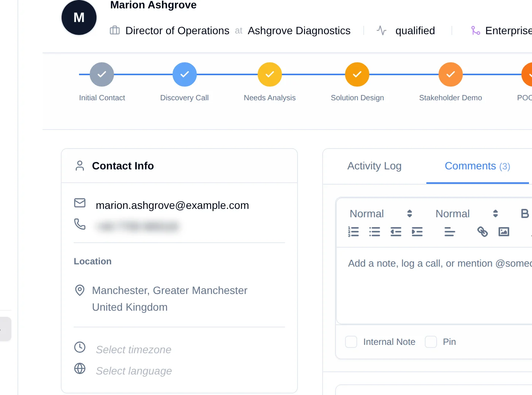The height and width of the screenshot is (395, 532).
Task: Select the Initial Contact stage checkmark
Action: coord(102,74)
